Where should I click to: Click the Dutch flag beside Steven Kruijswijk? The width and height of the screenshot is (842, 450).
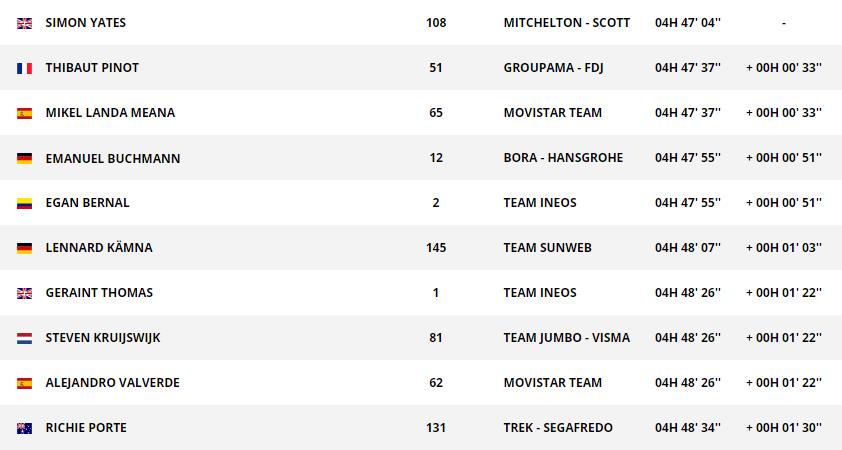[x=25, y=338]
